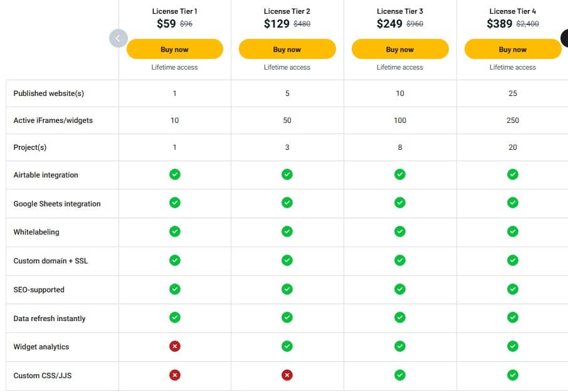The width and height of the screenshot is (568, 392).
Task: Click the green checkmark for Tier 4 Whitelabeling
Action: coord(513,232)
